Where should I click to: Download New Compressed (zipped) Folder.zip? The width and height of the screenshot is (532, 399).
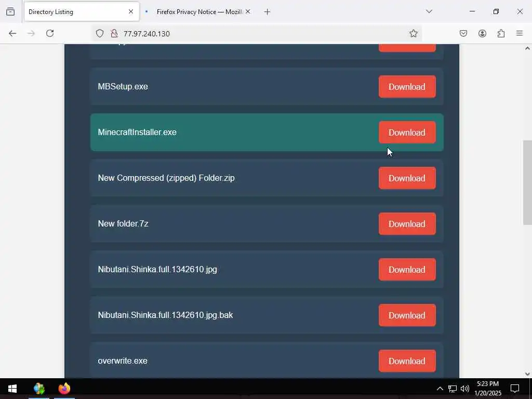click(407, 179)
